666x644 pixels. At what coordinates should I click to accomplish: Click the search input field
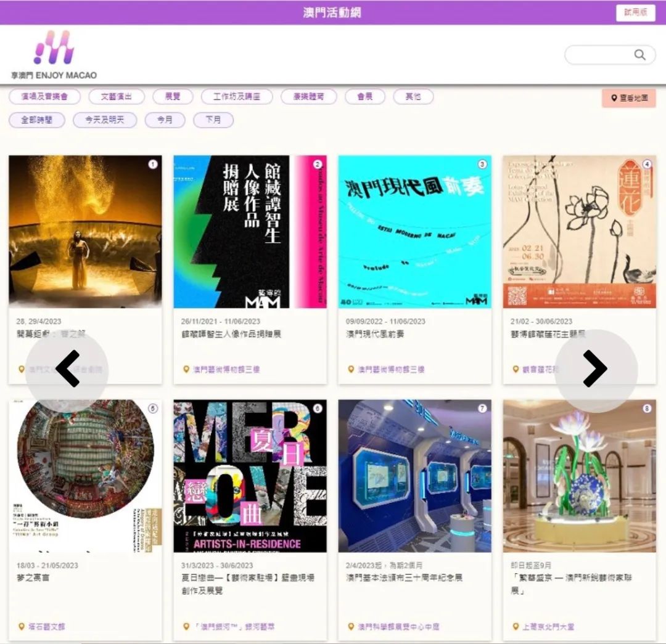pyautogui.click(x=601, y=54)
